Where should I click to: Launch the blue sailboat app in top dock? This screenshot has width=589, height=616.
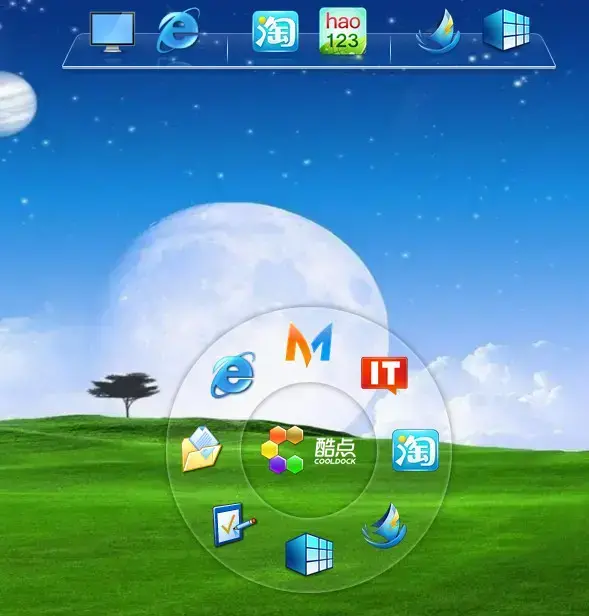(439, 31)
